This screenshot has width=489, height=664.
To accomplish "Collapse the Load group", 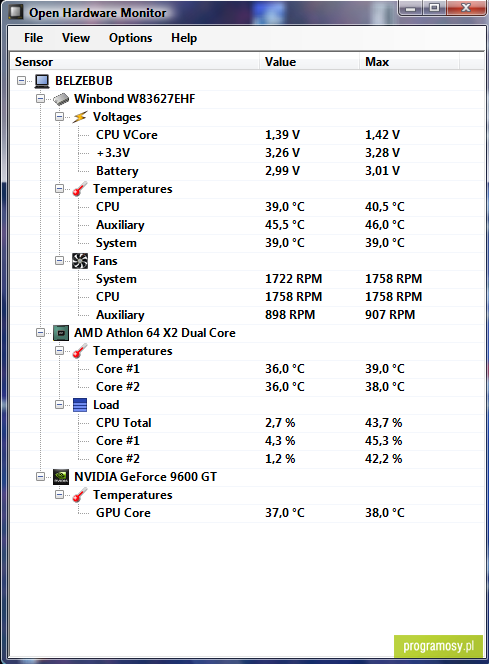I will click(x=59, y=404).
